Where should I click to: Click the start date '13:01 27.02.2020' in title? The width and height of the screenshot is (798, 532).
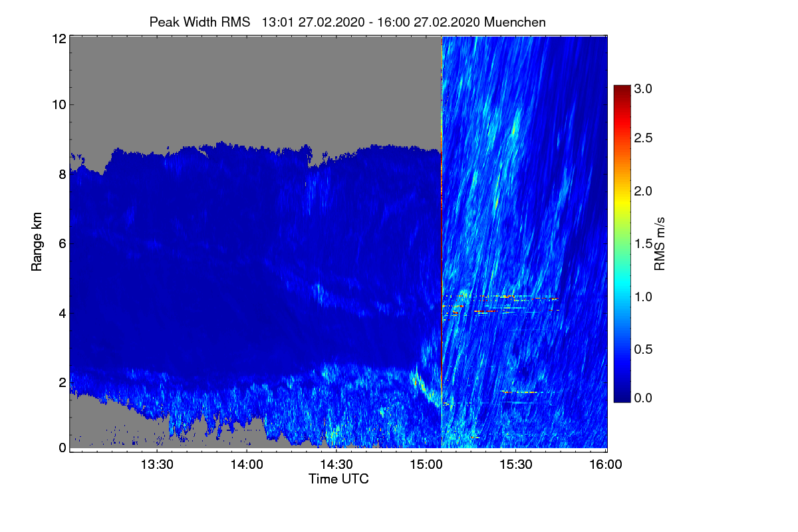click(313, 22)
